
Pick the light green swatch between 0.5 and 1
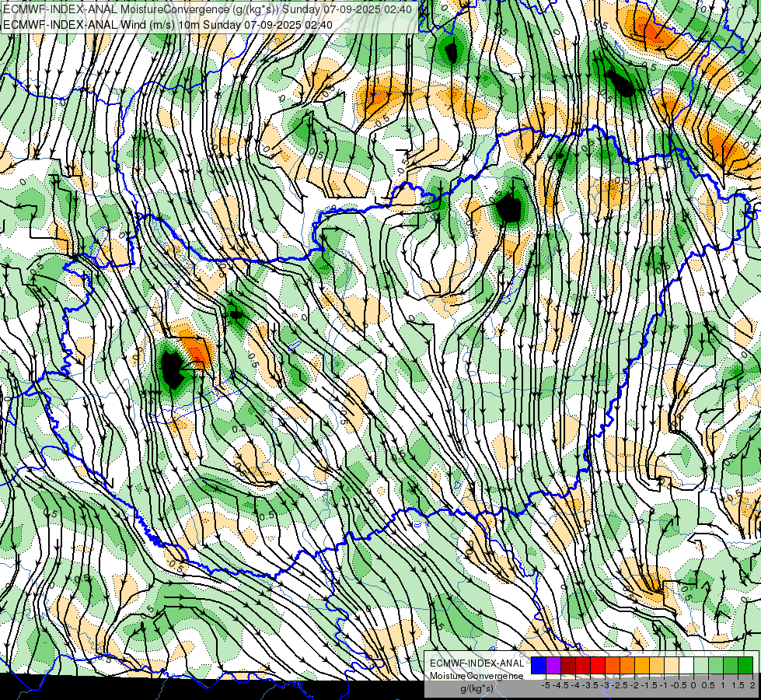716,666
